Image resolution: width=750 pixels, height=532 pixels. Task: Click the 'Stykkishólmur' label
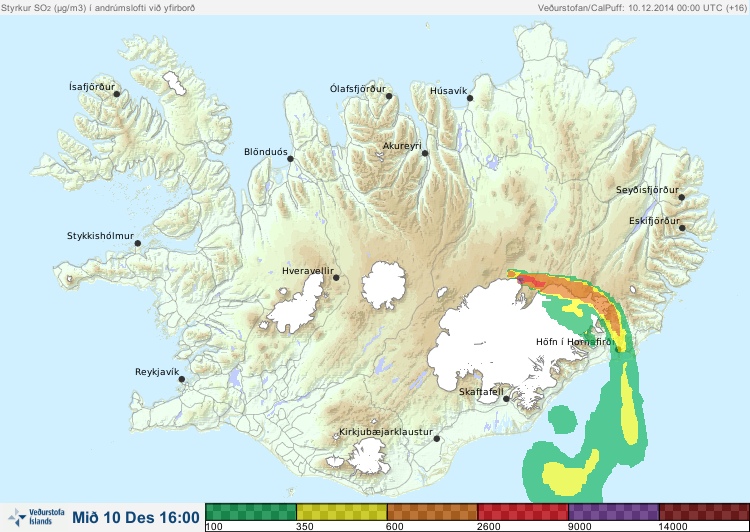pyautogui.click(x=100, y=236)
